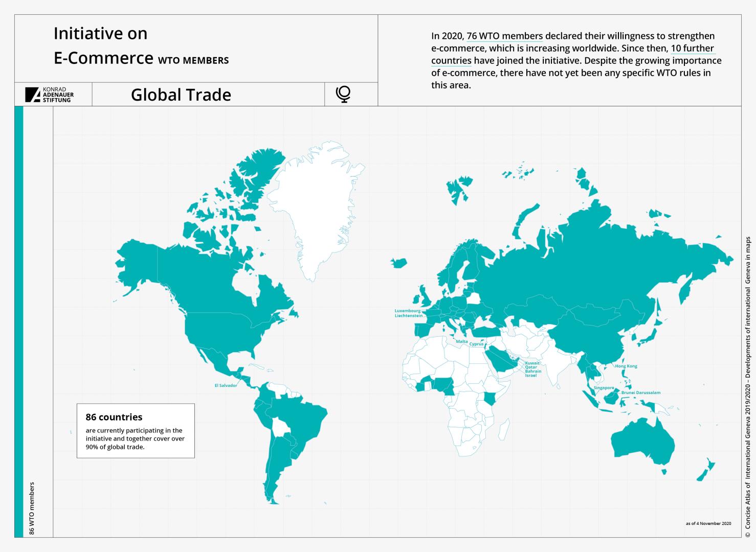Click the "as of 4 November 2020" note

pos(708,523)
